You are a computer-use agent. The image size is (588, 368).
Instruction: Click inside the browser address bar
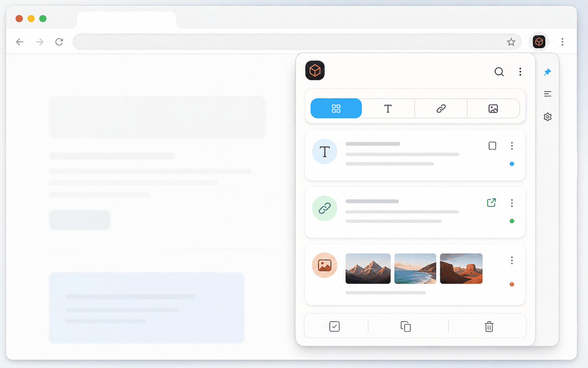click(297, 42)
